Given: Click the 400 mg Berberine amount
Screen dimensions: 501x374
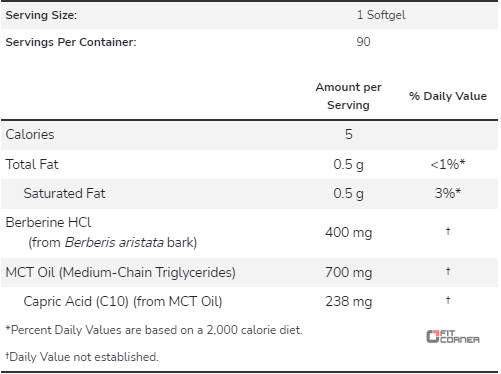Looking at the screenshot, I should point(349,233).
